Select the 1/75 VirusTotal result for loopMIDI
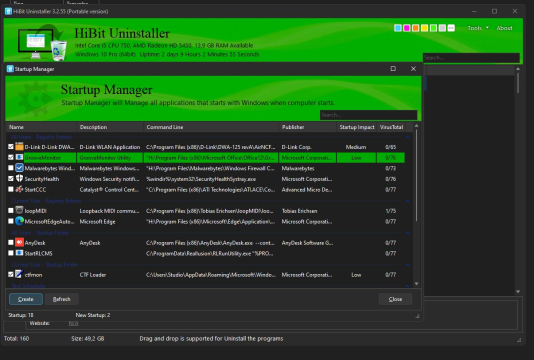This screenshot has width=534, height=360. 391,211
